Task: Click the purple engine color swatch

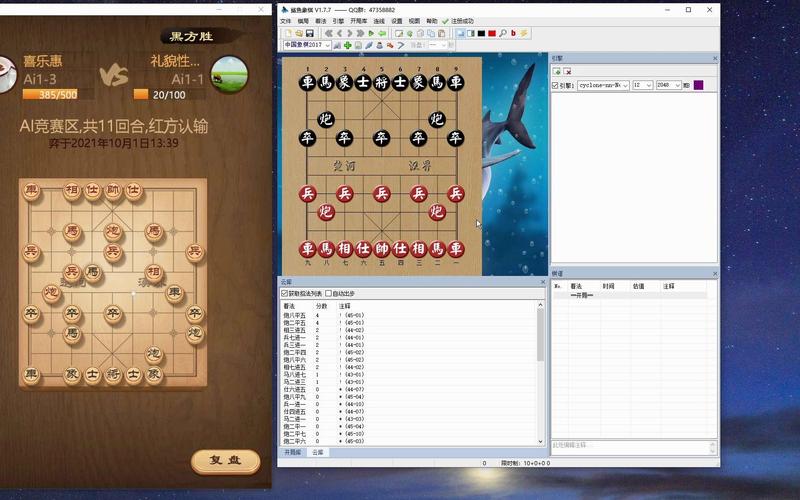Action: (x=698, y=85)
